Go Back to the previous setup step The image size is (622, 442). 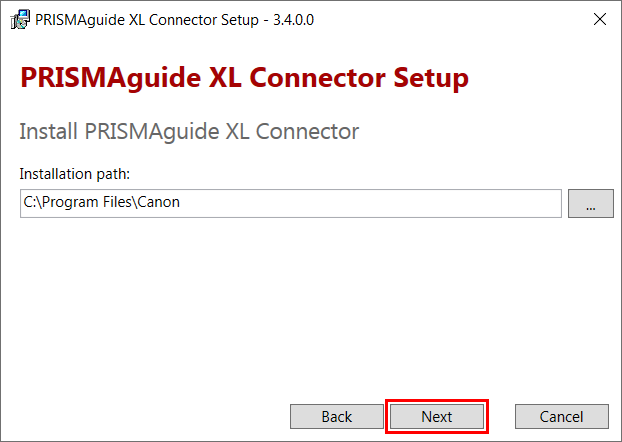click(336, 417)
